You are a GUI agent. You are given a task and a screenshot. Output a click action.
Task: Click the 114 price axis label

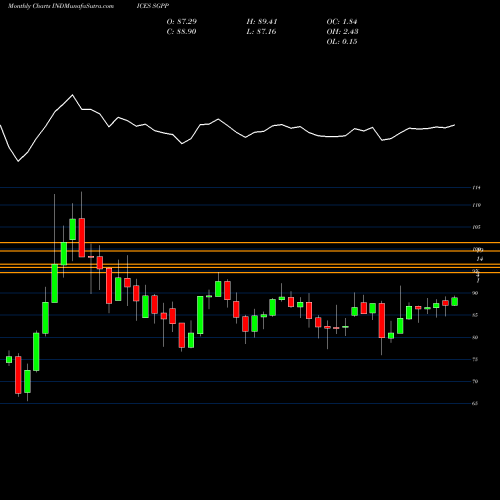[476, 188]
